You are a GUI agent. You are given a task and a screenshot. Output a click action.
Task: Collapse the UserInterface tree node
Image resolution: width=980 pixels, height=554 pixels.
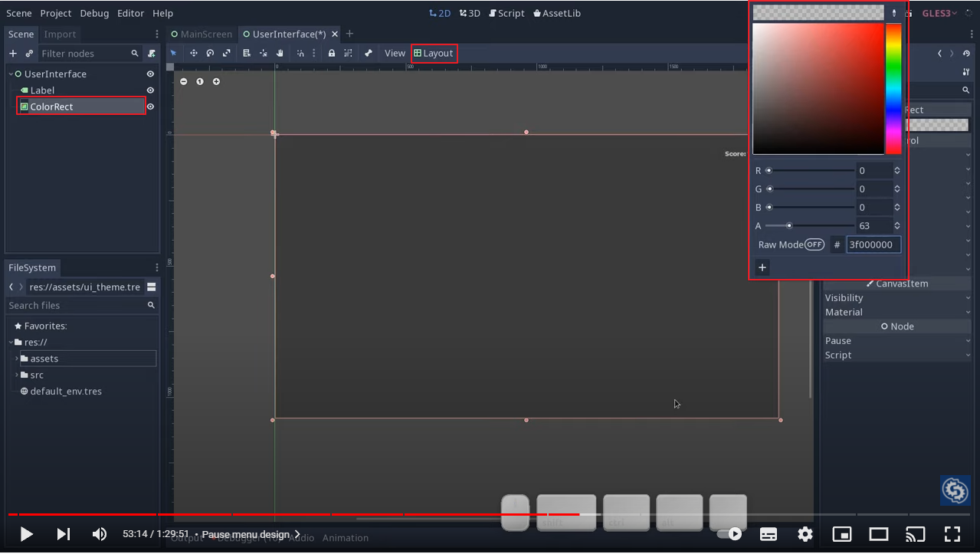tap(11, 74)
